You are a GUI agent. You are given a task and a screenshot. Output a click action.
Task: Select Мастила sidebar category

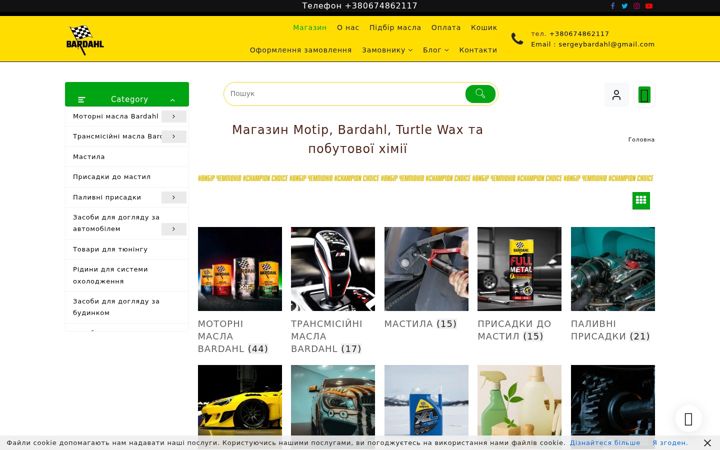(x=89, y=157)
